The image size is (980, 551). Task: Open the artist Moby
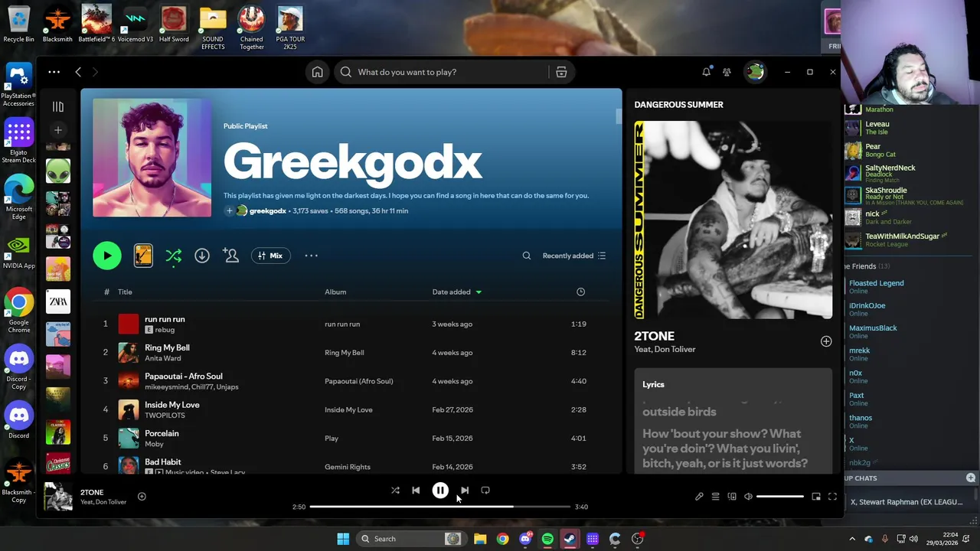154,444
